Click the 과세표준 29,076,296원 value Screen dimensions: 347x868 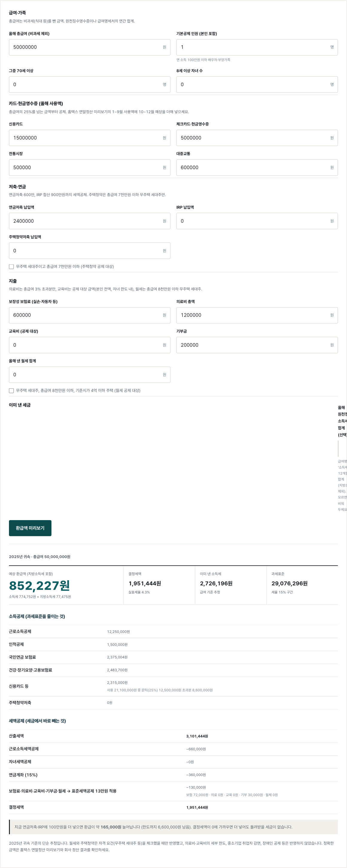290,583
